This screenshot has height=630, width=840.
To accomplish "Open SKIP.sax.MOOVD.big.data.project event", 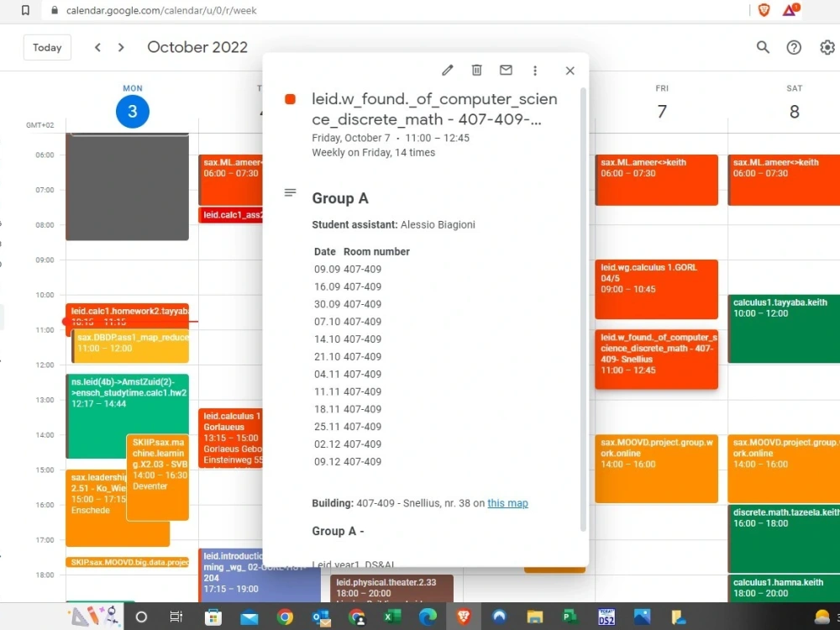I will click(x=128, y=562).
